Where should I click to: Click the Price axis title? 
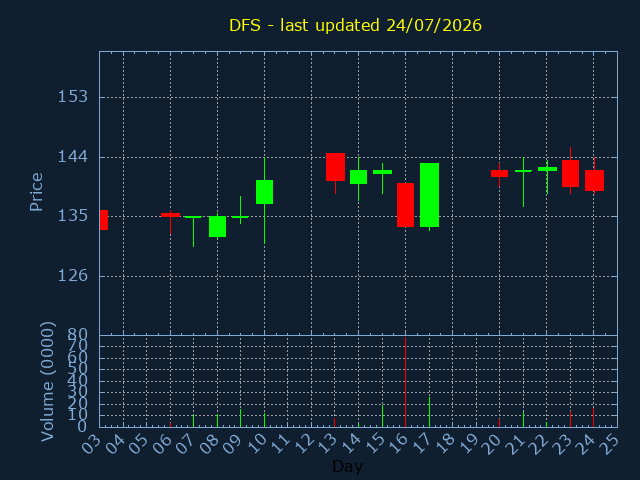[x=36, y=192]
